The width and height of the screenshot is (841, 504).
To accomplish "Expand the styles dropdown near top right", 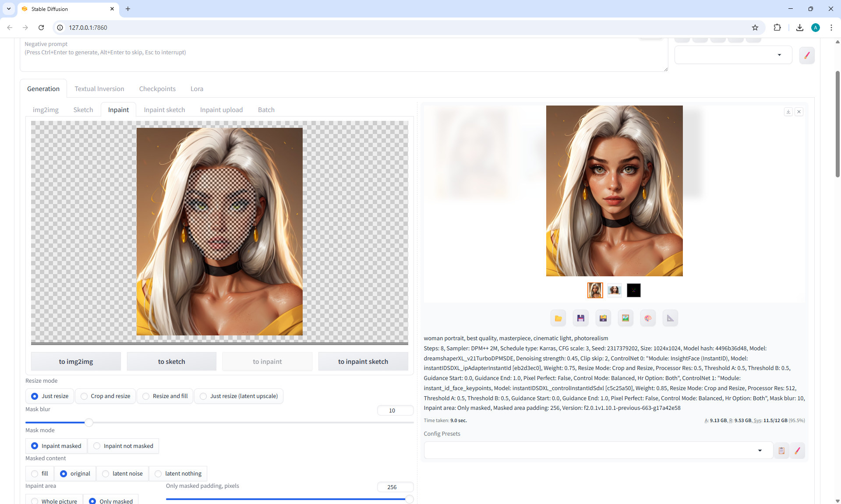I will click(779, 55).
